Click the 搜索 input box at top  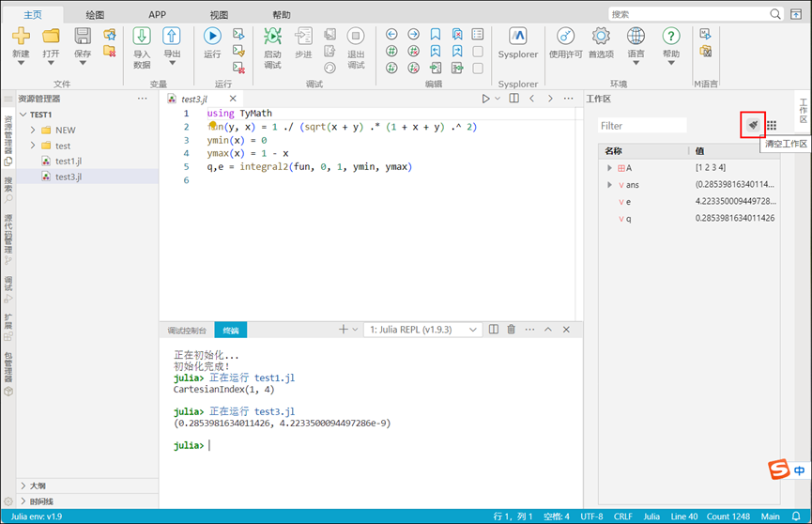click(689, 14)
